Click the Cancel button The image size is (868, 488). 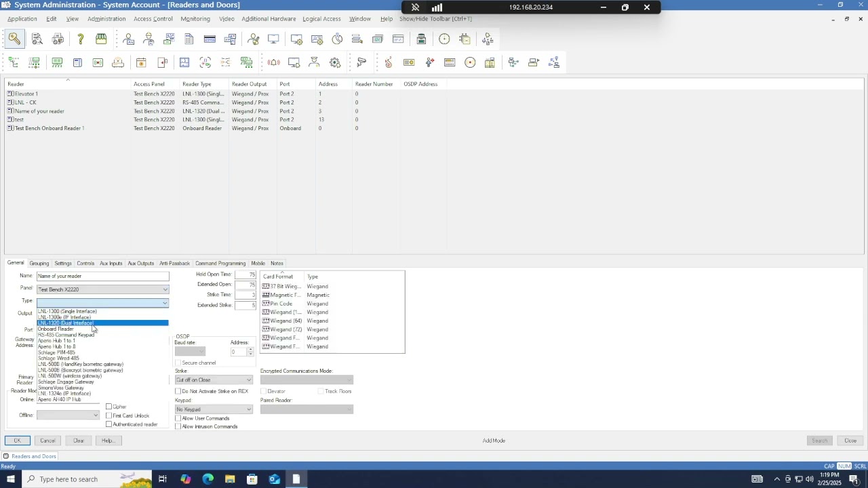tap(47, 441)
